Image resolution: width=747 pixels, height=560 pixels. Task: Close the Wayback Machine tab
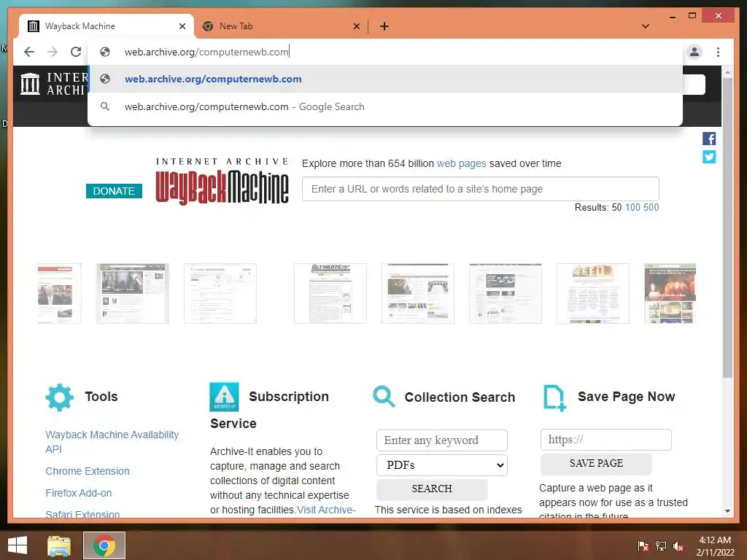coord(182,26)
